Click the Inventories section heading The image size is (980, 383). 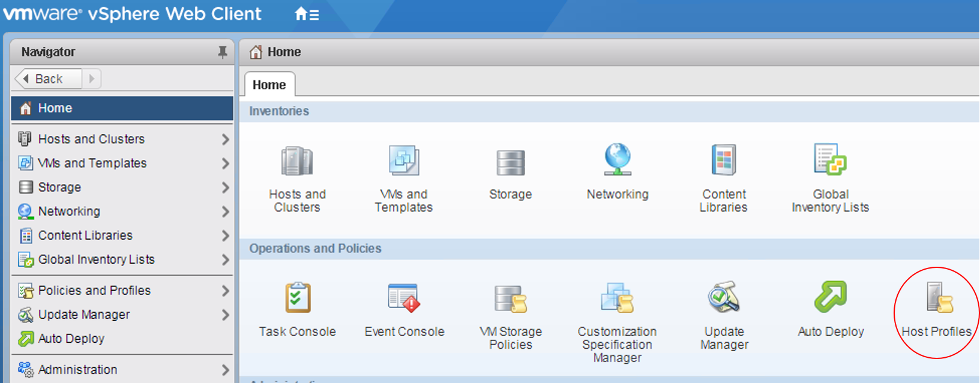pyautogui.click(x=279, y=111)
